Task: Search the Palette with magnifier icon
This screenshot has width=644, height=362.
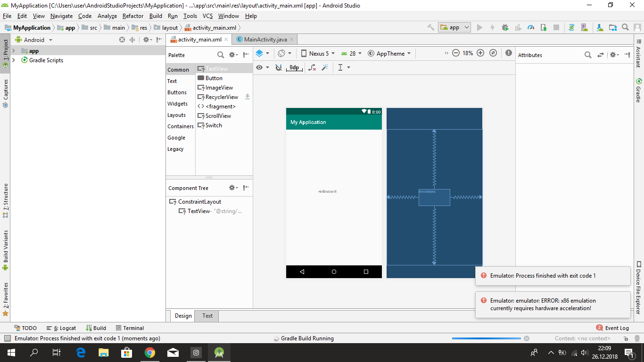Action: tap(221, 55)
